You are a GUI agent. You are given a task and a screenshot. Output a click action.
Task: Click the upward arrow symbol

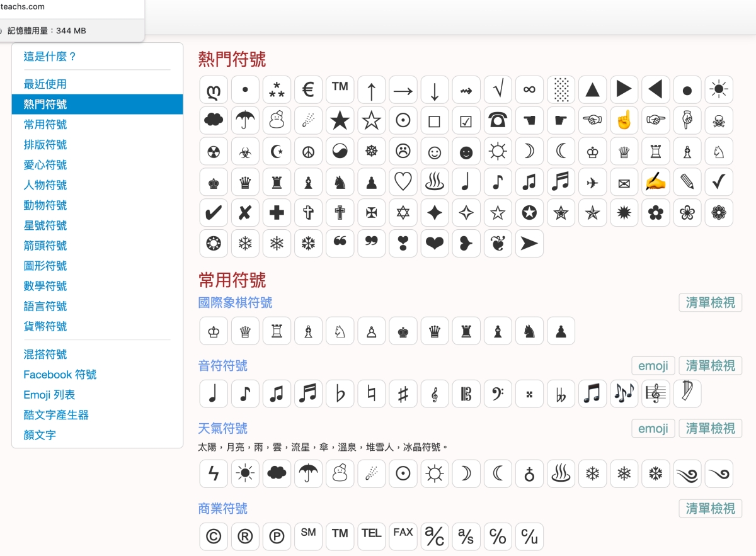(372, 90)
